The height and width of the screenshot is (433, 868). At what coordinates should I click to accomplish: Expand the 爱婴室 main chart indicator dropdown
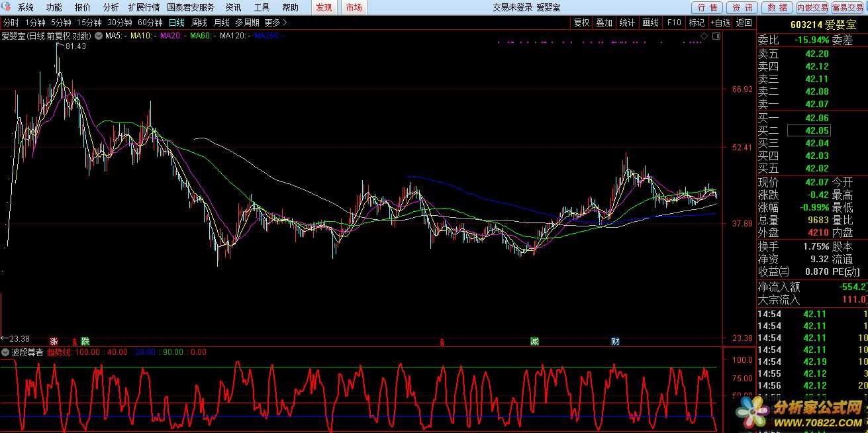click(98, 35)
